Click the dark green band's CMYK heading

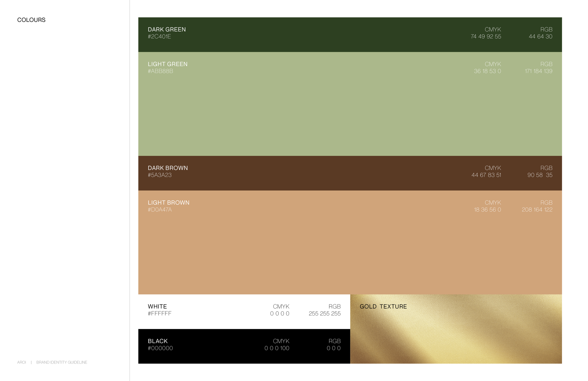pyautogui.click(x=493, y=29)
